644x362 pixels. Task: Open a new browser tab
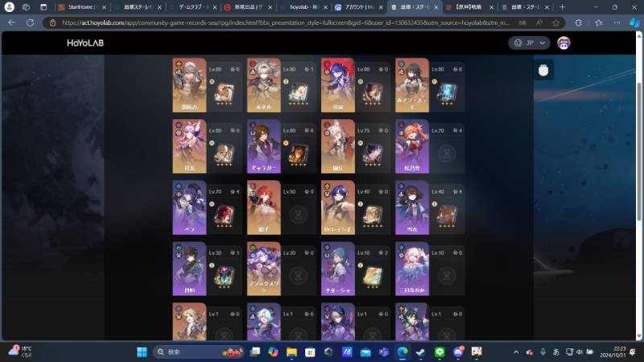tap(562, 7)
